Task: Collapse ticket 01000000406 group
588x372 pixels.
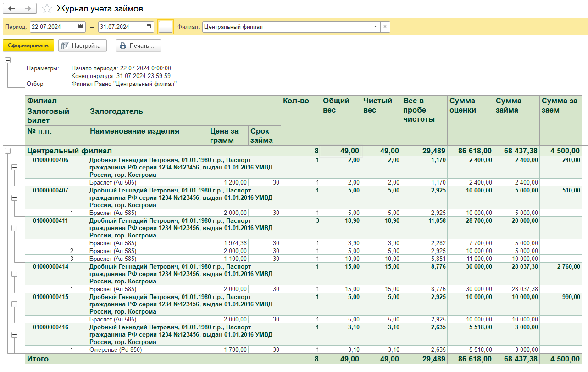Action: pyautogui.click(x=14, y=168)
